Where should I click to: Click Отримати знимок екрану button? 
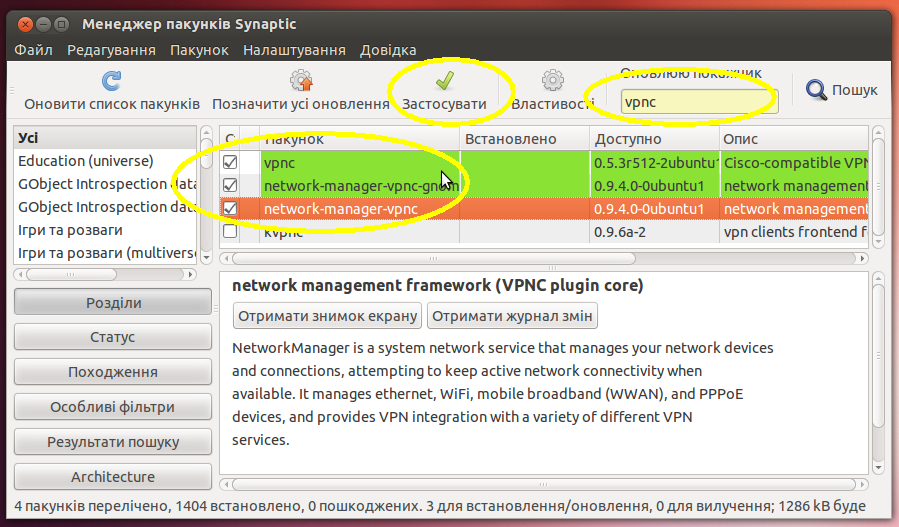click(327, 316)
